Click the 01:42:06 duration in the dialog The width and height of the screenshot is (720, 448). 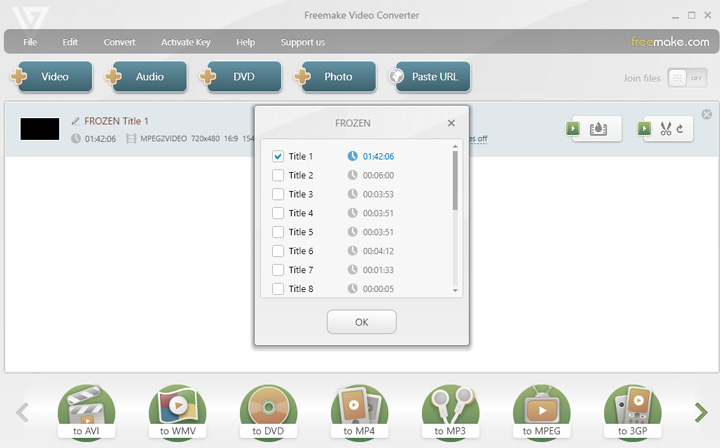[378, 156]
